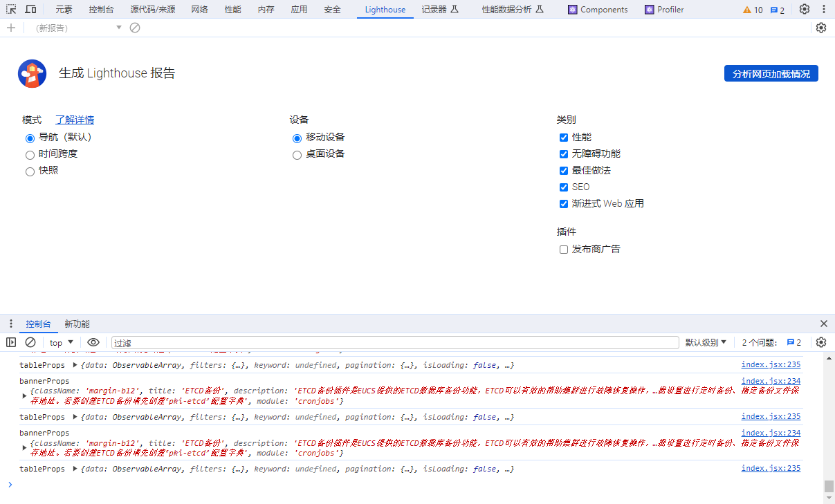Open the 了解详情 link
This screenshot has width=835, height=504.
point(75,120)
